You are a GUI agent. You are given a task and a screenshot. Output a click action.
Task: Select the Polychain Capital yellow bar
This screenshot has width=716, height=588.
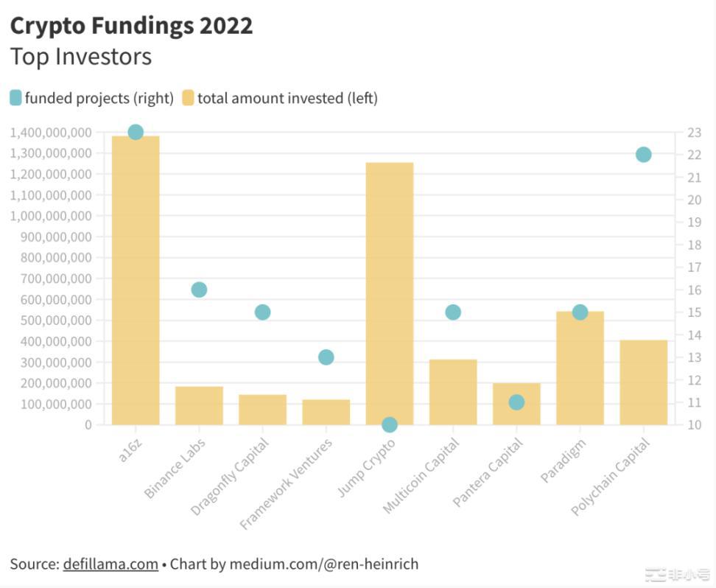tap(644, 382)
